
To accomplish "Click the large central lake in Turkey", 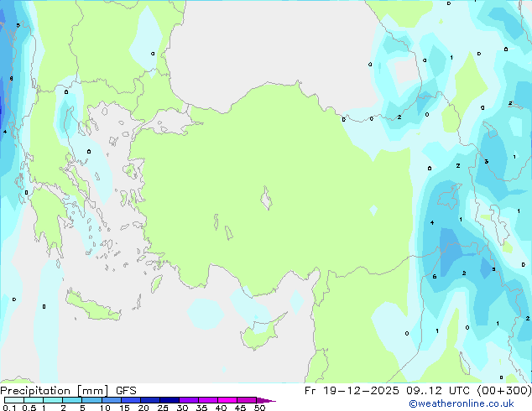I will [266, 199].
